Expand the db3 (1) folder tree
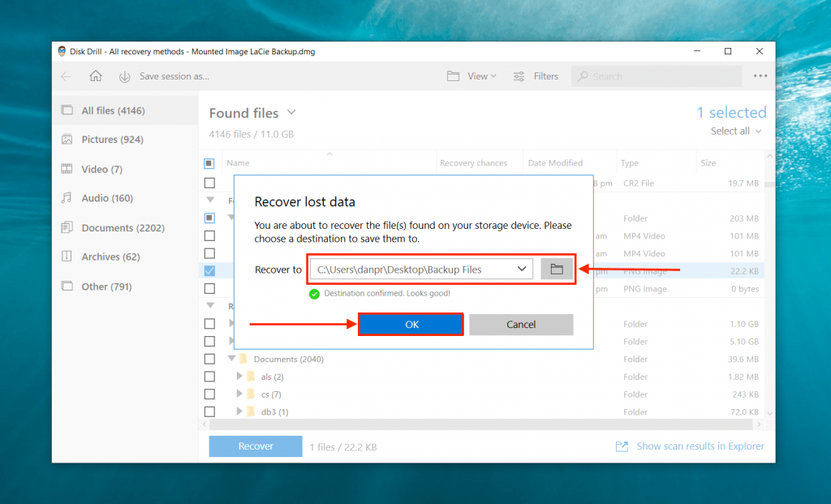 point(239,411)
